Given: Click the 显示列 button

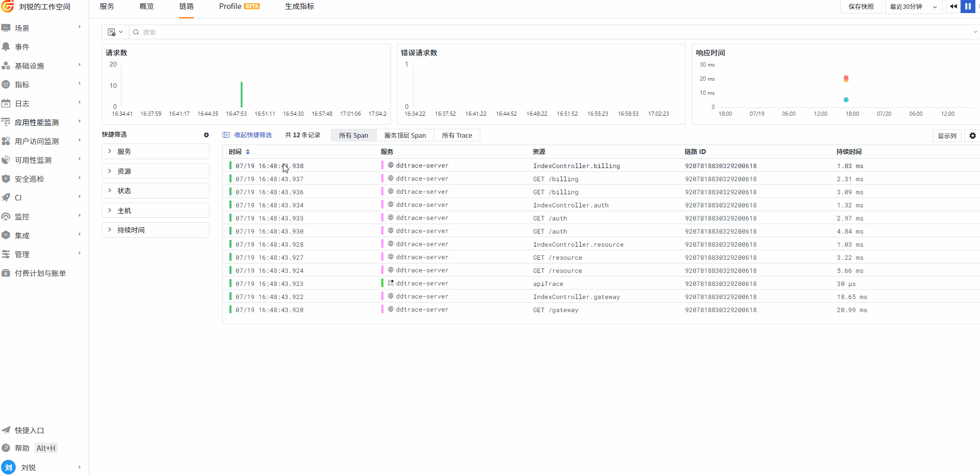Looking at the screenshot, I should pos(947,136).
